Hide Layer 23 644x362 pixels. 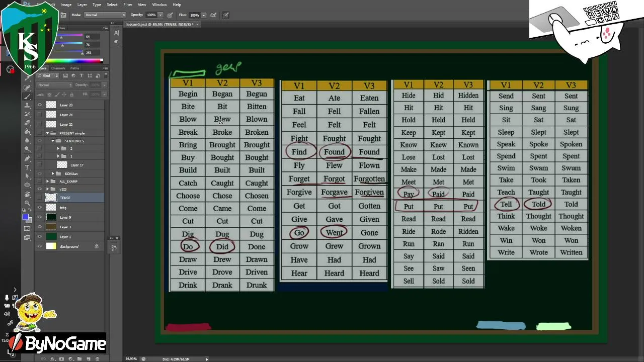point(40,105)
